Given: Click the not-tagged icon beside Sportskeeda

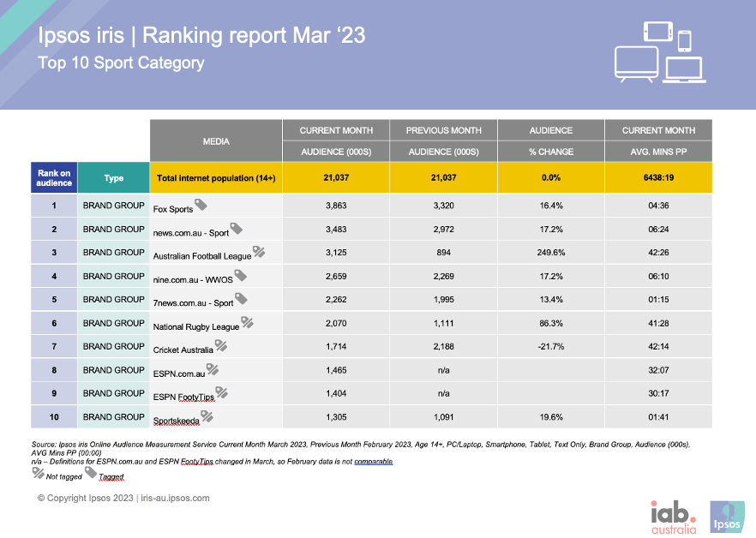Looking at the screenshot, I should tap(206, 416).
